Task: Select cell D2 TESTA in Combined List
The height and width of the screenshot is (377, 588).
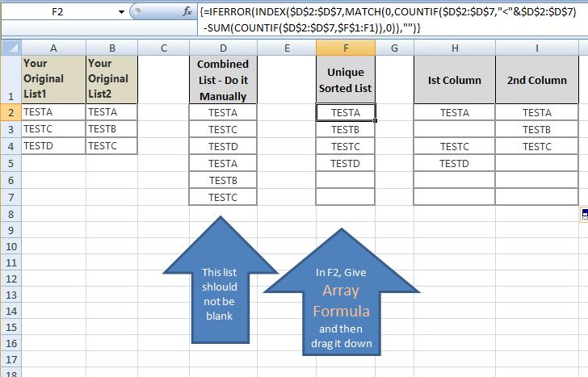Action: point(223,112)
